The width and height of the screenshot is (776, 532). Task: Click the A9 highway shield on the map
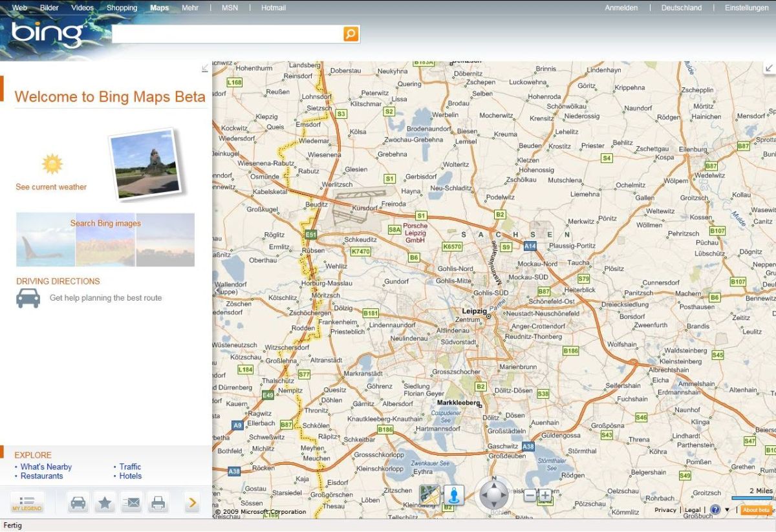pos(238,425)
